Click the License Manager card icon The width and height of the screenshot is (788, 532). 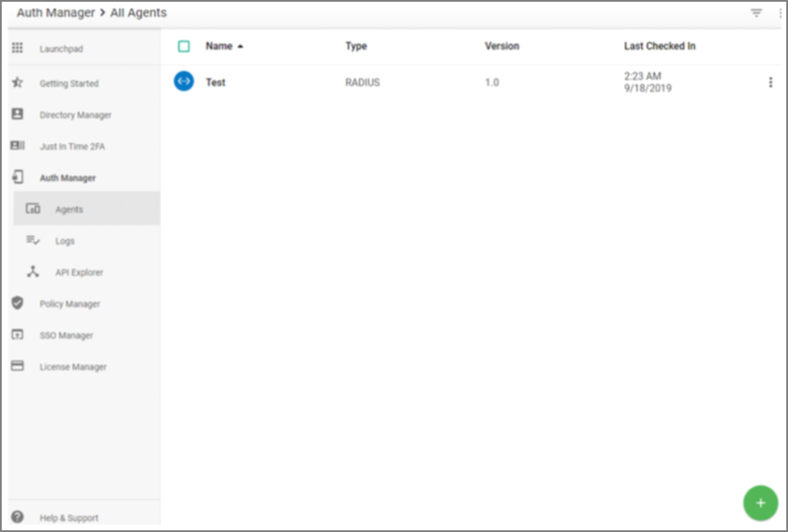point(17,367)
